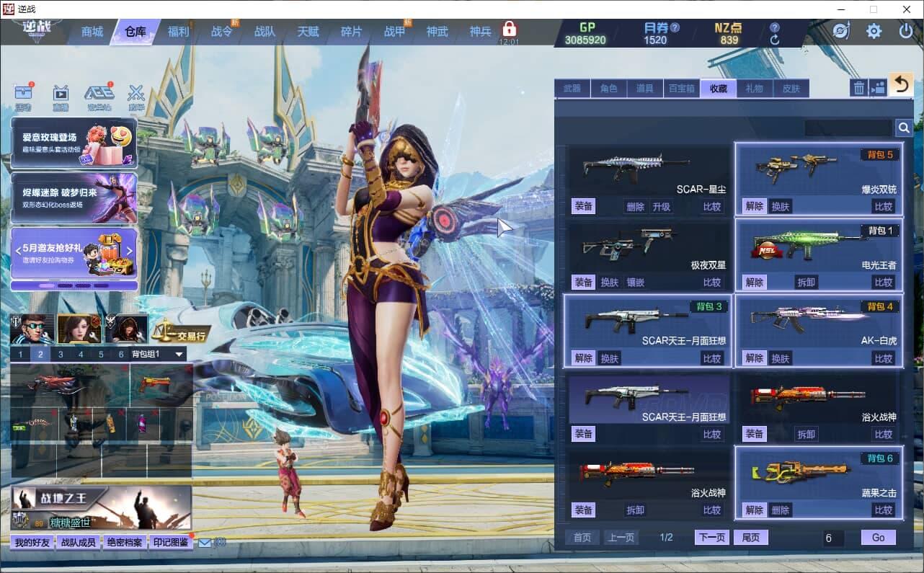
Task: Open the 福利 welfare tab
Action: point(178,32)
